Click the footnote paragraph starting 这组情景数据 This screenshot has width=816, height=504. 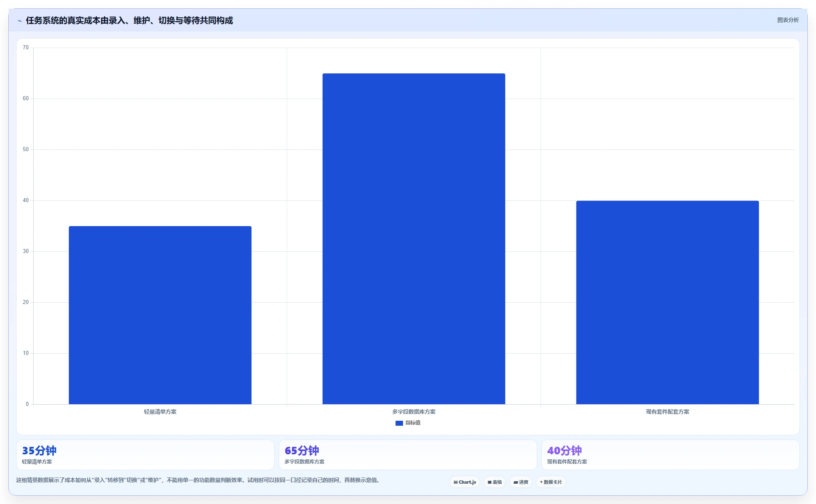pos(198,480)
